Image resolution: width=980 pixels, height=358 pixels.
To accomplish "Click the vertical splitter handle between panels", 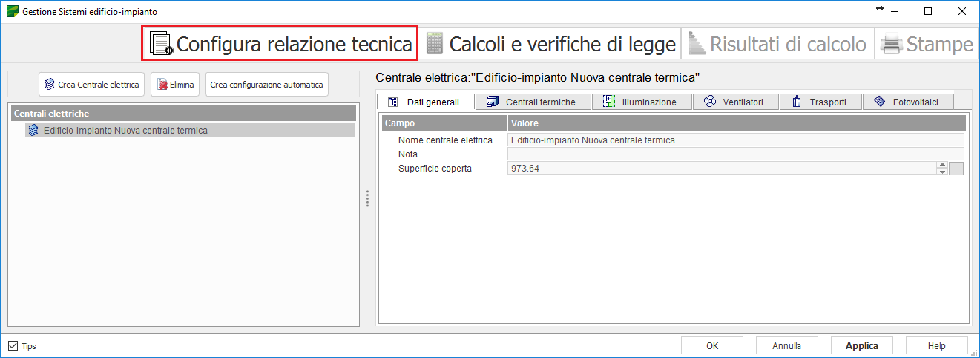I will (367, 199).
